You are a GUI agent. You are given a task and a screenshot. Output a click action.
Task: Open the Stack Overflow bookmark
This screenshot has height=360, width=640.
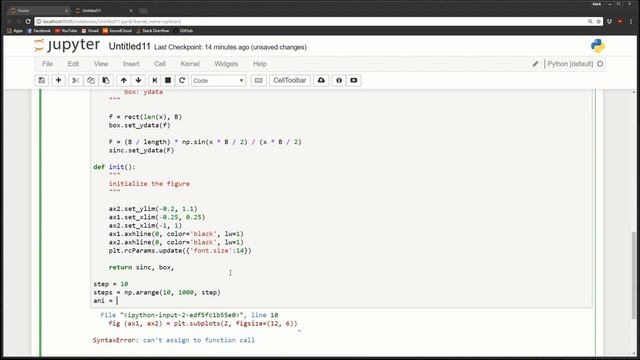[x=153, y=31]
